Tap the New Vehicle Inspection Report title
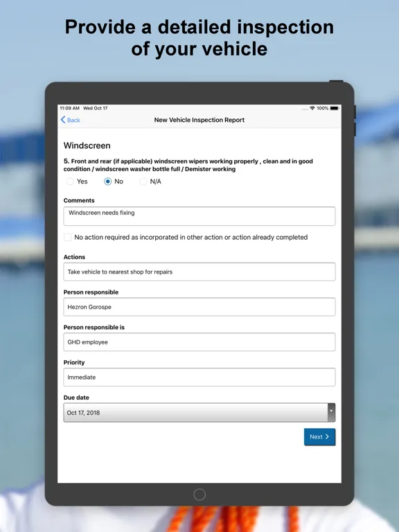 point(199,120)
